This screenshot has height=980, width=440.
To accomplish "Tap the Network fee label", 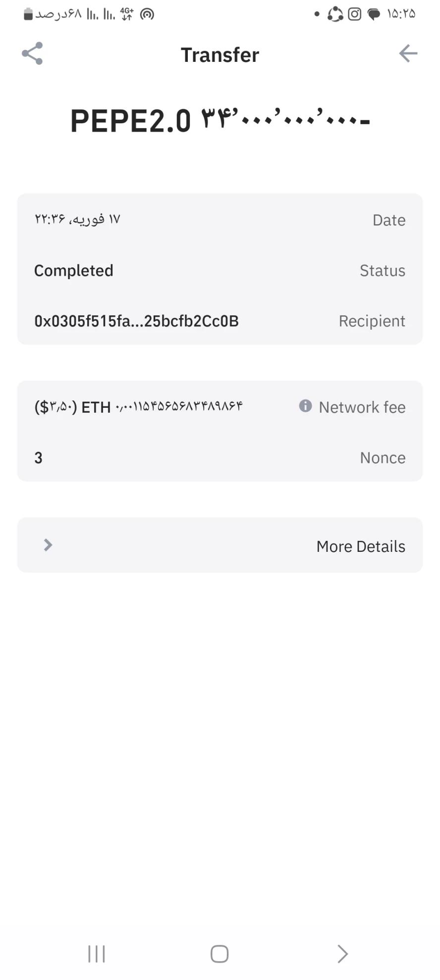I will [x=362, y=407].
